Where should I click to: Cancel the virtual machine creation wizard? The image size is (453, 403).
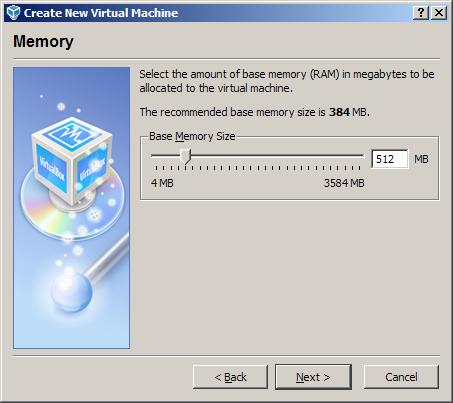401,377
